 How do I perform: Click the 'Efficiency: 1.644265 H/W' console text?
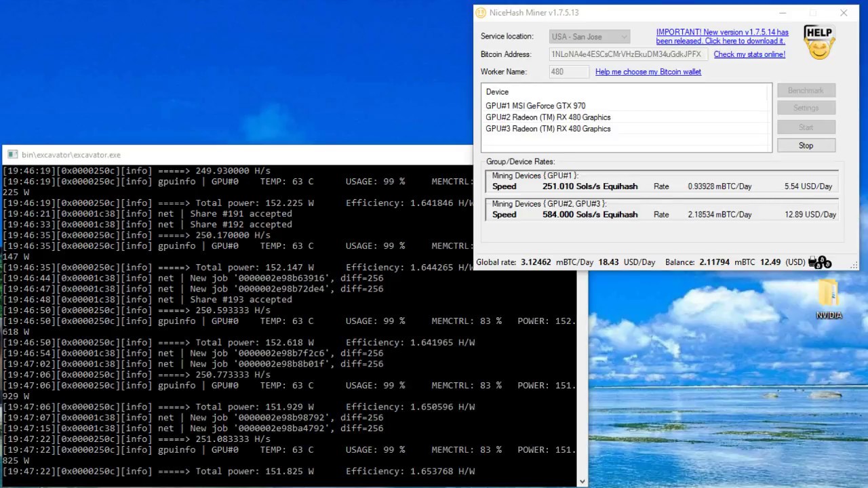[410, 267]
